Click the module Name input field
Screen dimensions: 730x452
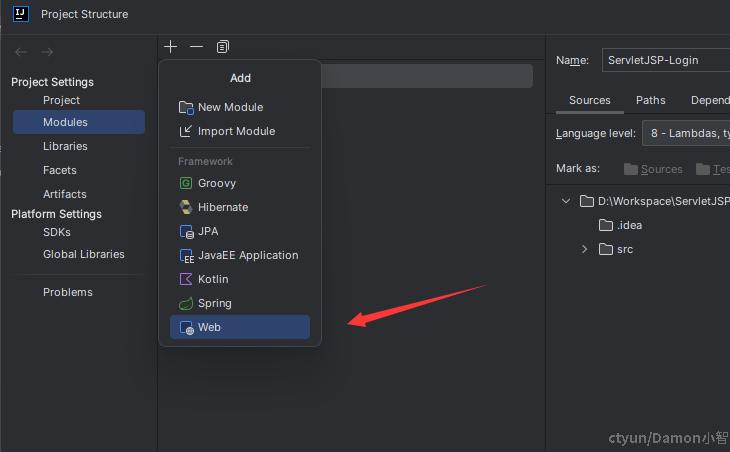click(x=666, y=61)
